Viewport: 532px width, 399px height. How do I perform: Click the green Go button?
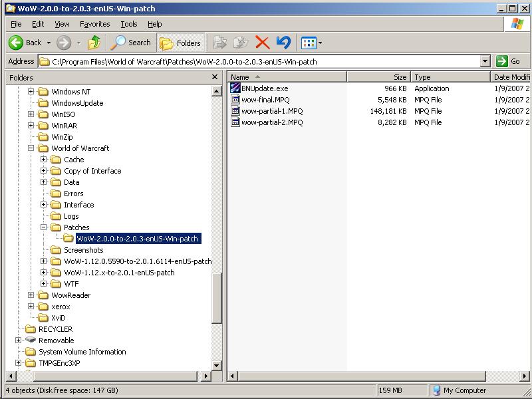point(509,61)
